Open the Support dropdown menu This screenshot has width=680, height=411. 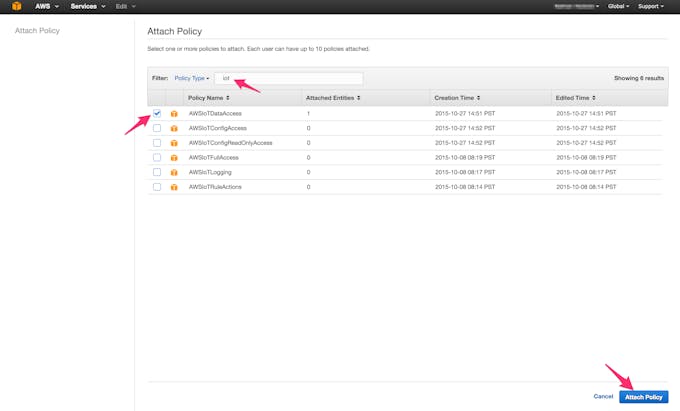[651, 6]
